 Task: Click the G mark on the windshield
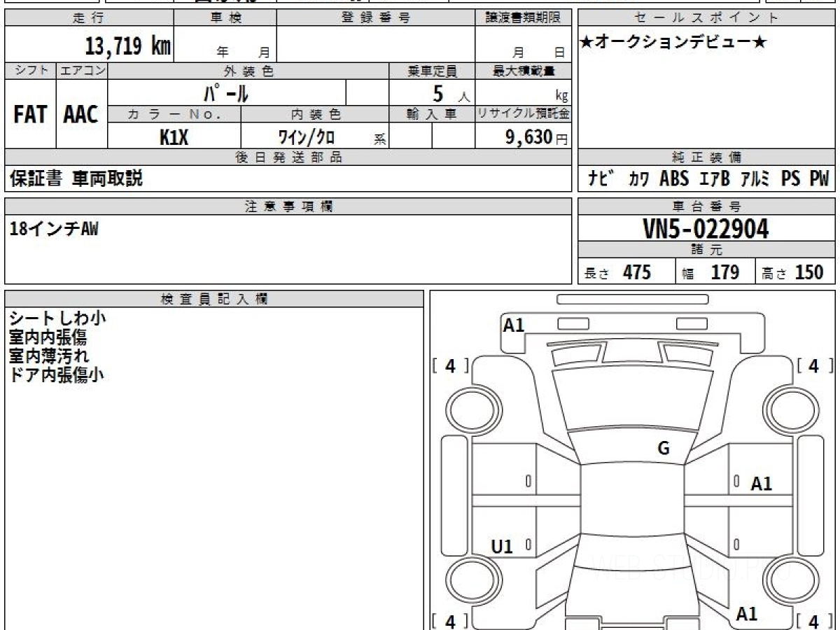(x=664, y=449)
